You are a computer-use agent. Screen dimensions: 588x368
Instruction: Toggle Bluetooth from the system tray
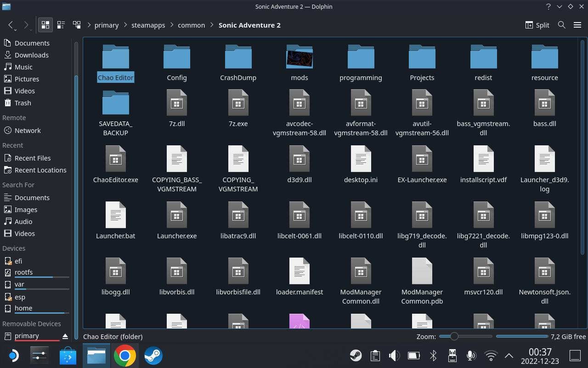click(x=433, y=356)
